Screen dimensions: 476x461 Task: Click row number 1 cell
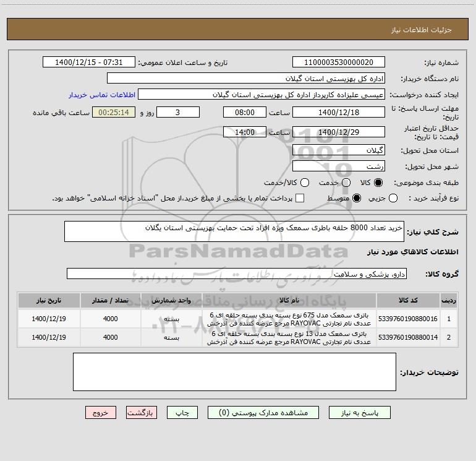[449, 319]
